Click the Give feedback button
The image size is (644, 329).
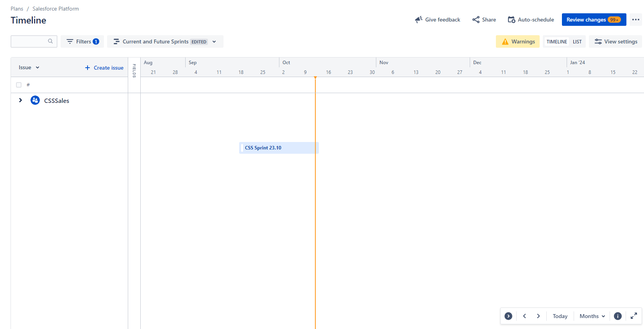[x=437, y=20]
